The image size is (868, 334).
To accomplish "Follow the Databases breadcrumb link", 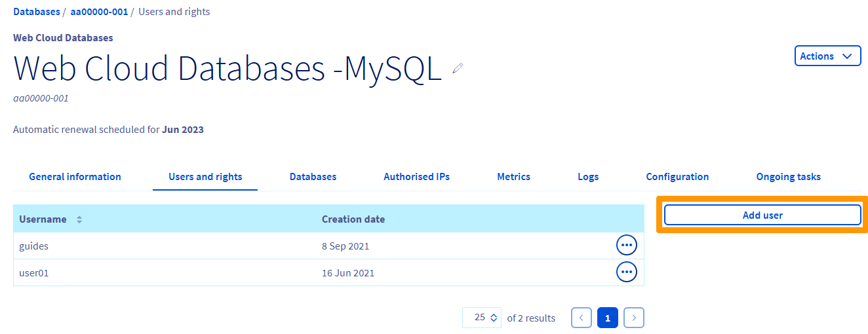I will (36, 12).
